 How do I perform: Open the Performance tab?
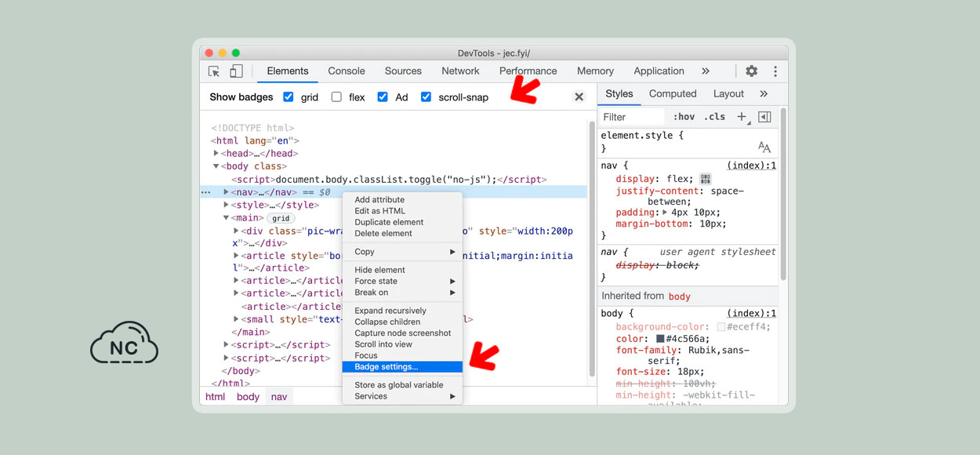pos(528,71)
